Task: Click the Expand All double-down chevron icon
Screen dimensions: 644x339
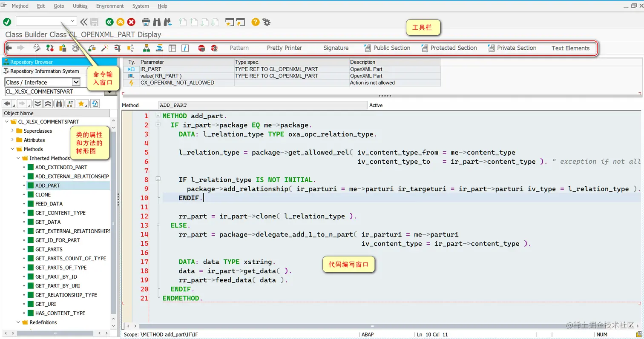Action: point(37,103)
